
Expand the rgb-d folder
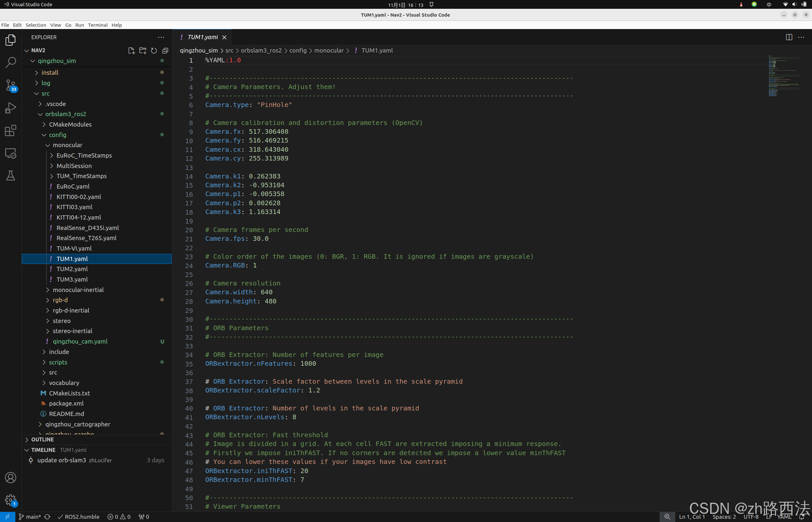coord(60,300)
